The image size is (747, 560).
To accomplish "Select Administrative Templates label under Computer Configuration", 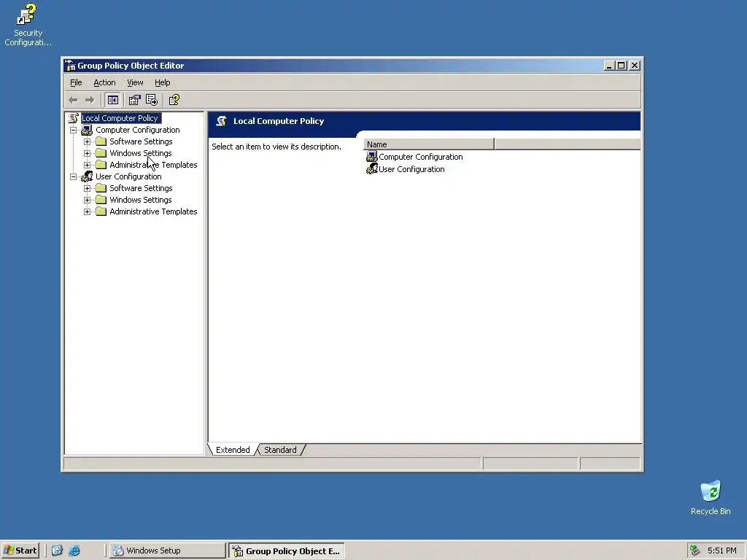I will [x=153, y=165].
